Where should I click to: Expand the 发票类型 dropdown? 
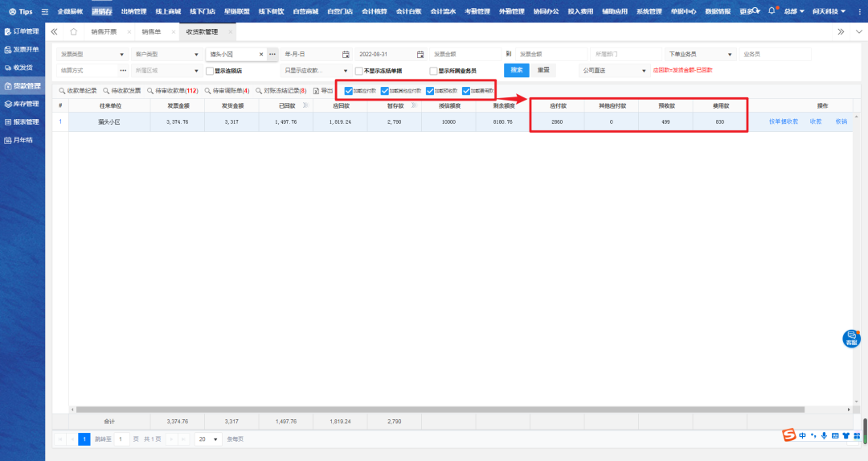tap(122, 55)
